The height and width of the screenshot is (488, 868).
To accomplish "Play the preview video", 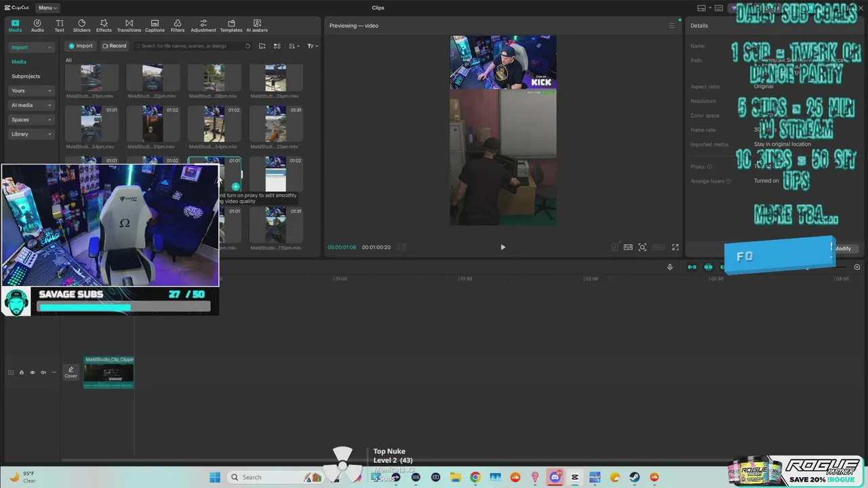I will pos(502,247).
